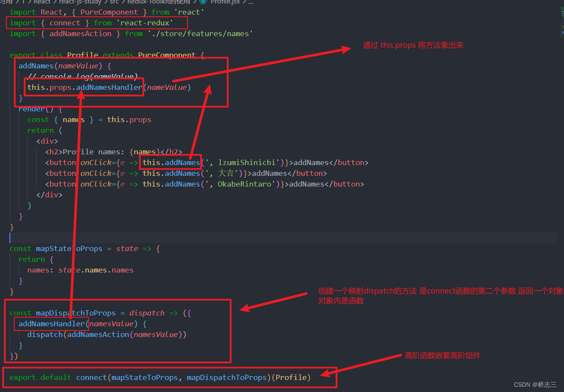Expand the "..." symbol breadcrumb at the end

[250, 3]
